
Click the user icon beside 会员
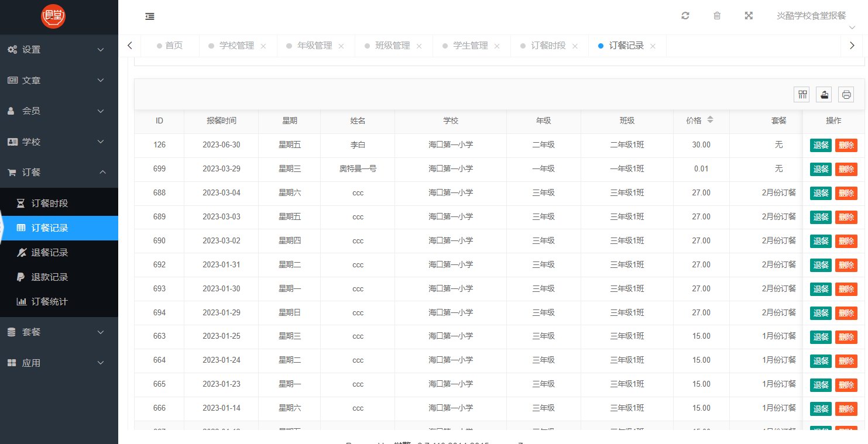11,111
